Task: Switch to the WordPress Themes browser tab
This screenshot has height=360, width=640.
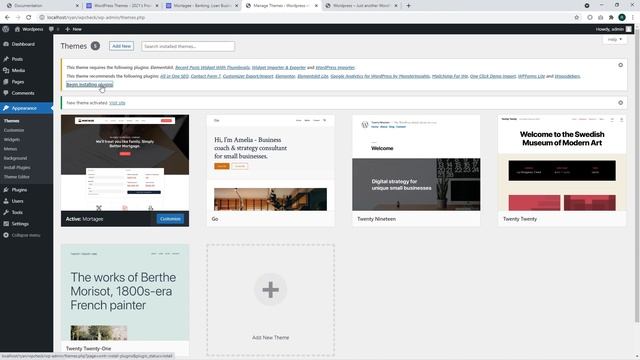Action: 122,6
